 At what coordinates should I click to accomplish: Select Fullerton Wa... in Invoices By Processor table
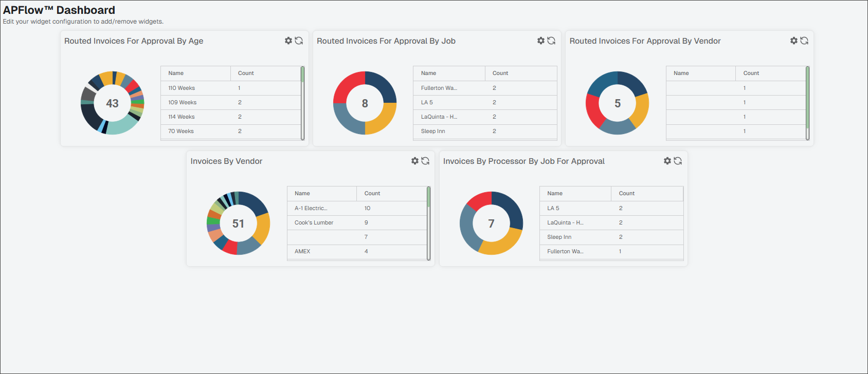click(x=611, y=251)
